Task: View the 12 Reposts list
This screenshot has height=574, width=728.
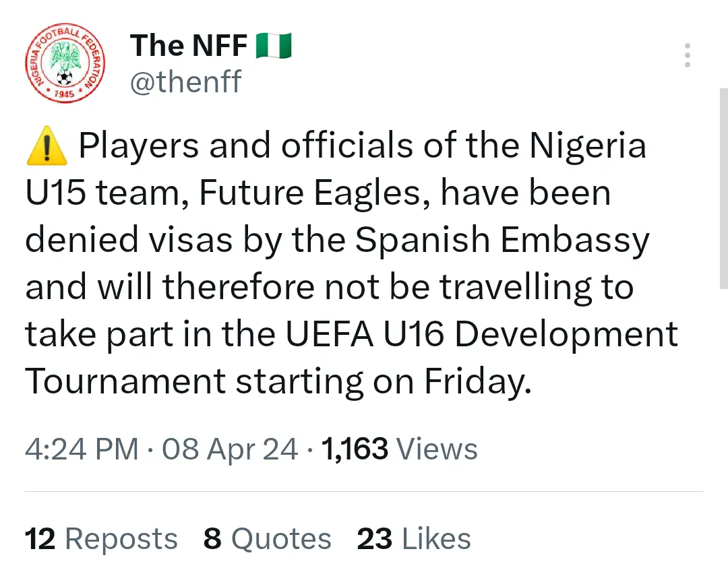Action: coord(101,539)
